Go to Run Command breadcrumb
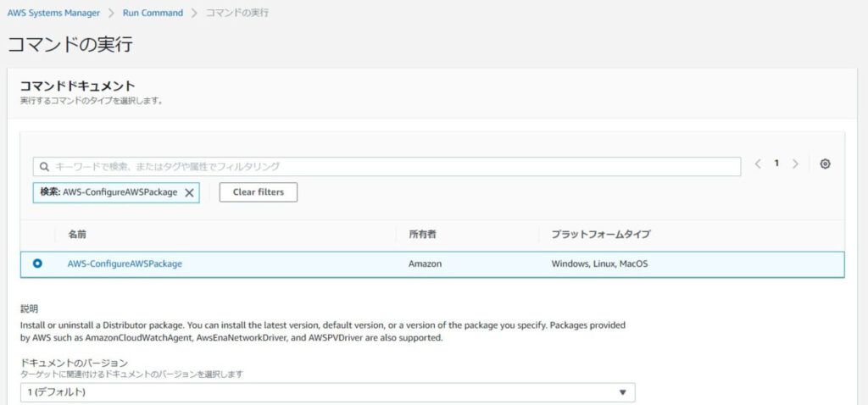This screenshot has width=868, height=405. pos(153,13)
